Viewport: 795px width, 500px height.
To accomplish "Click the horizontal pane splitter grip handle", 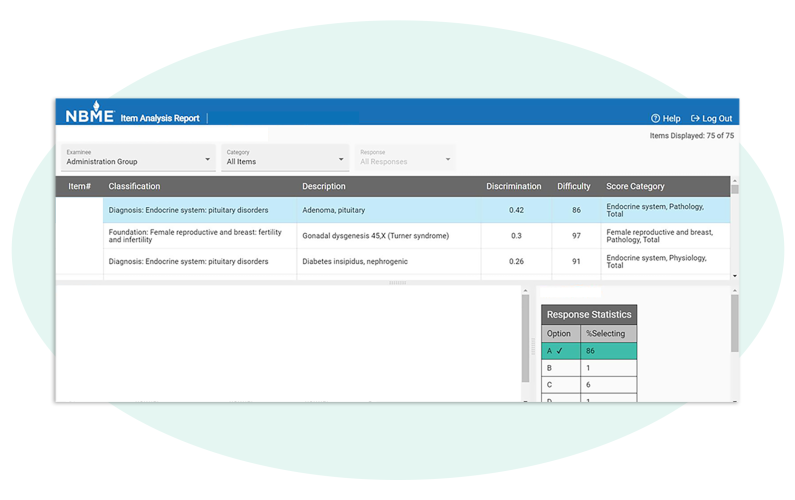I will point(397,283).
